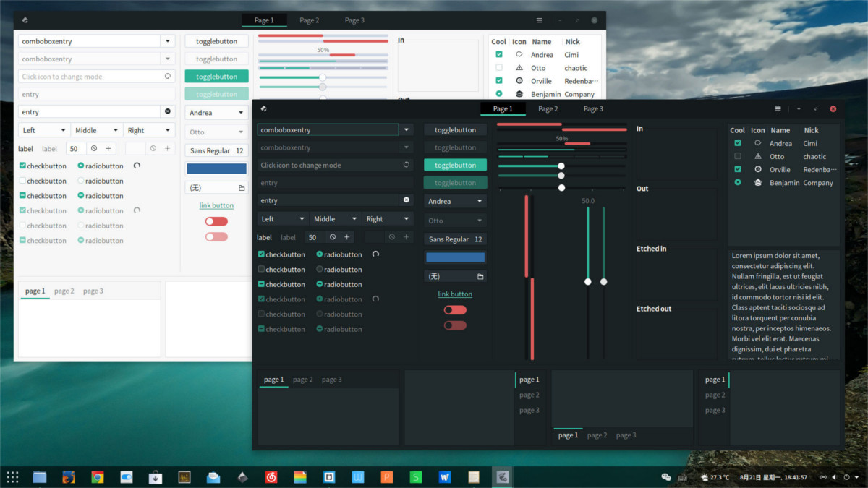Click the hamburger menu icon in the dark titlebar
868x488 pixels.
pos(778,108)
